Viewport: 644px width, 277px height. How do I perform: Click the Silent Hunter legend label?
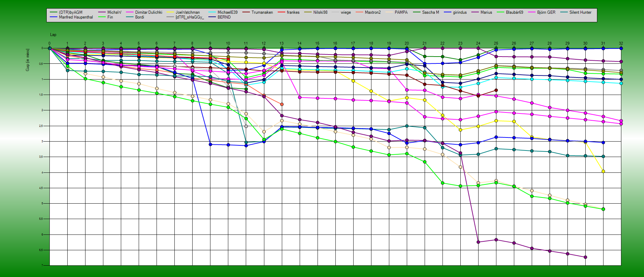click(580, 12)
